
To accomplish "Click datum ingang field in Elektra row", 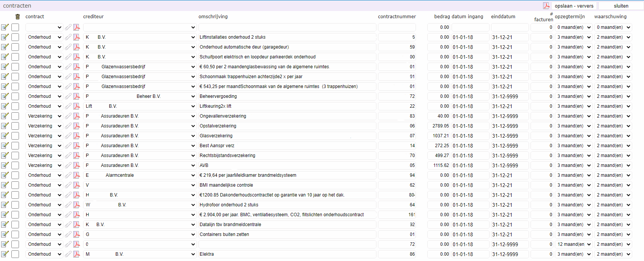I will coord(471,254).
